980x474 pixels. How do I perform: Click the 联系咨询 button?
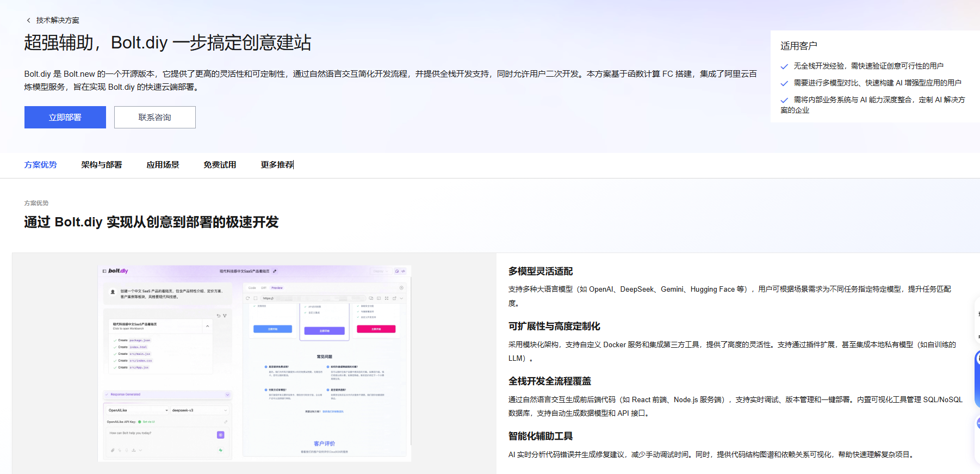tap(155, 117)
